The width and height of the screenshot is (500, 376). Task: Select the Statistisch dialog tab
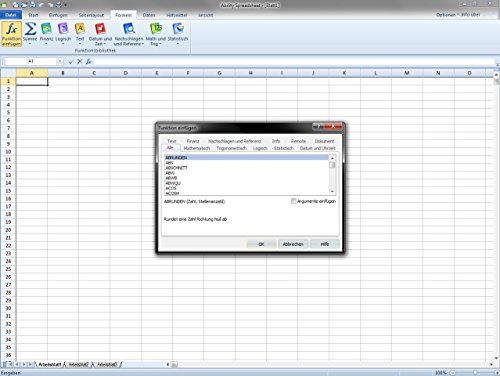(284, 148)
